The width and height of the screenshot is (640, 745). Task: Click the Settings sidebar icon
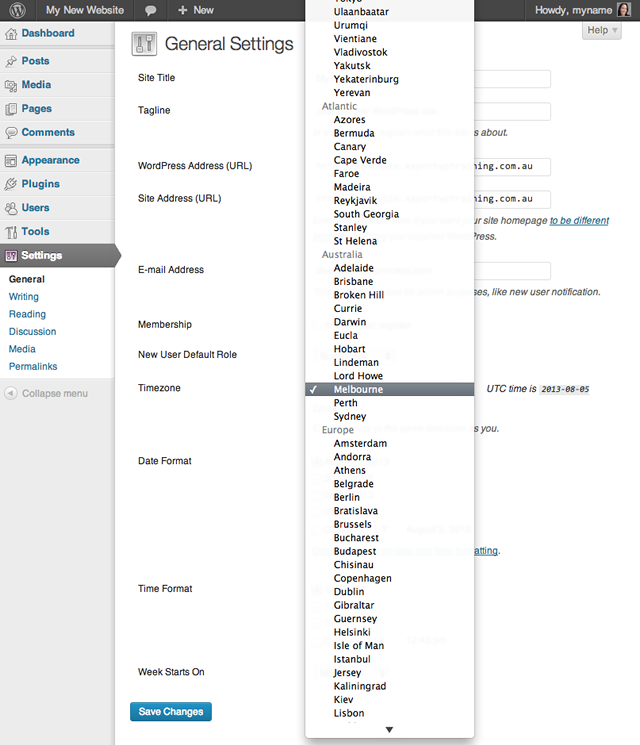(11, 256)
